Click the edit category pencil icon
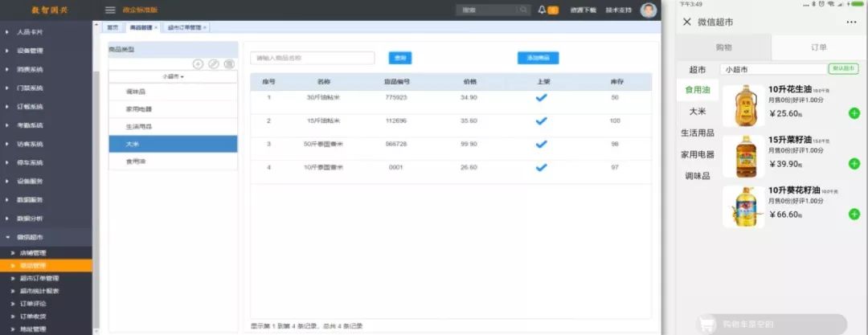 (x=214, y=64)
